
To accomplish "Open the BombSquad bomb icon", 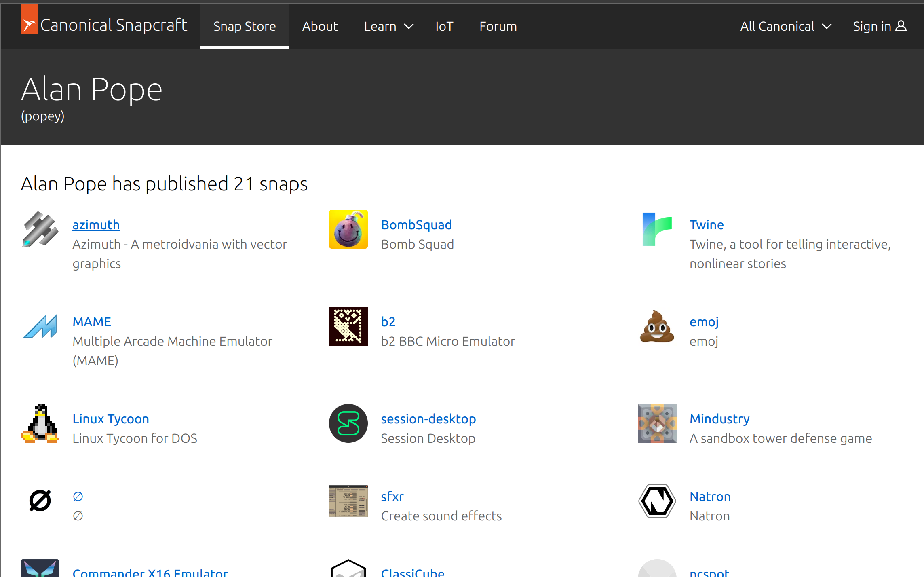I will (x=348, y=229).
